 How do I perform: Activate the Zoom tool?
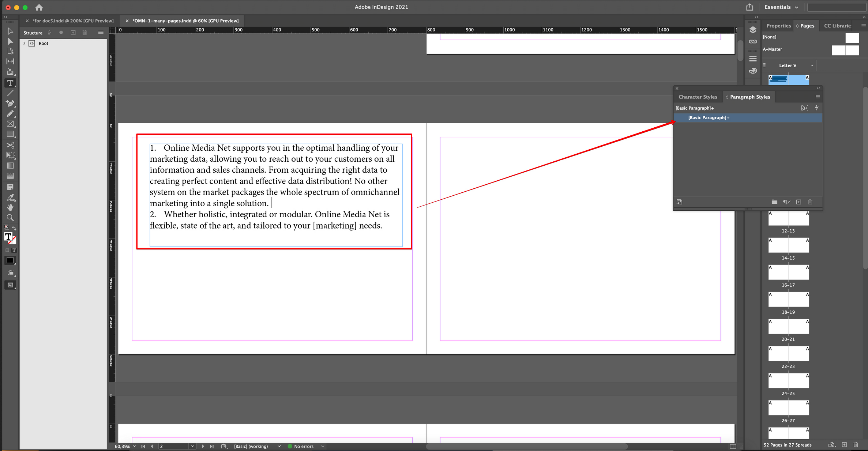click(10, 218)
